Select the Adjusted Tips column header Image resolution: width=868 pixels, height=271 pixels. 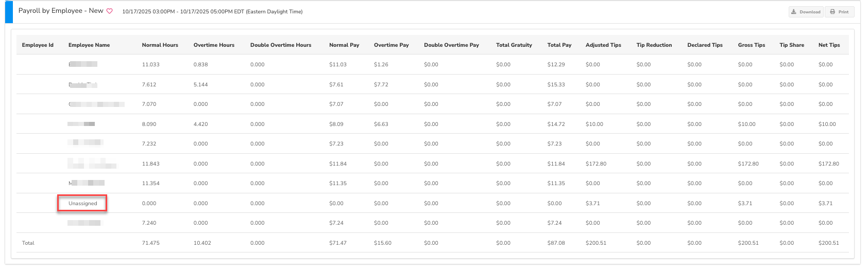pos(603,45)
